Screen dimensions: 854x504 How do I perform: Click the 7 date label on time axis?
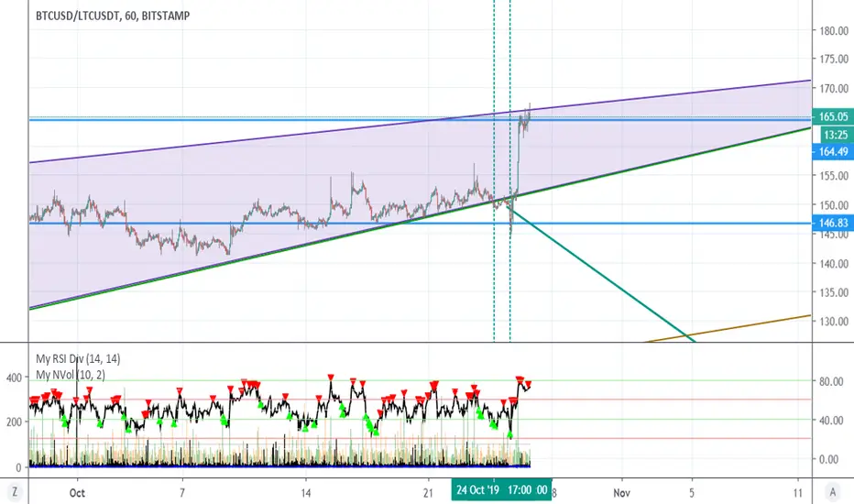click(x=182, y=493)
